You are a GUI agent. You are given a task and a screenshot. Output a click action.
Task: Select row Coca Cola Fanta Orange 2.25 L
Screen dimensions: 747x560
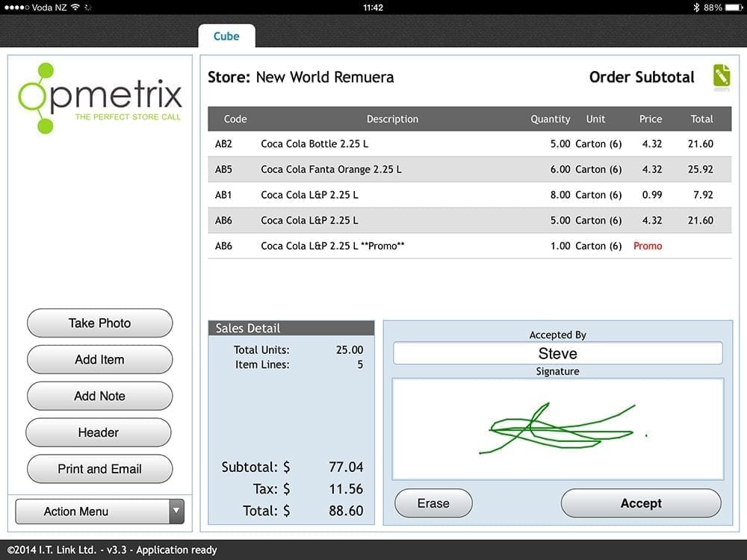[469, 169]
